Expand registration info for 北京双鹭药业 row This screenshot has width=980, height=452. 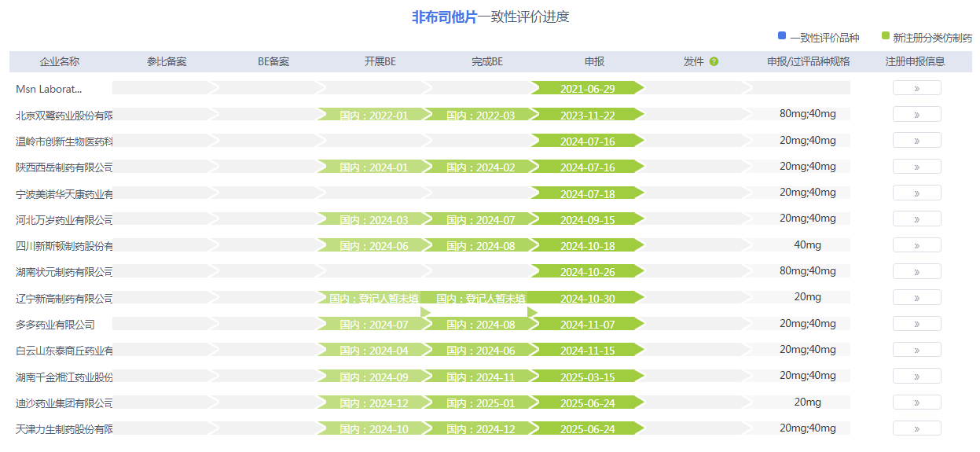coord(916,115)
